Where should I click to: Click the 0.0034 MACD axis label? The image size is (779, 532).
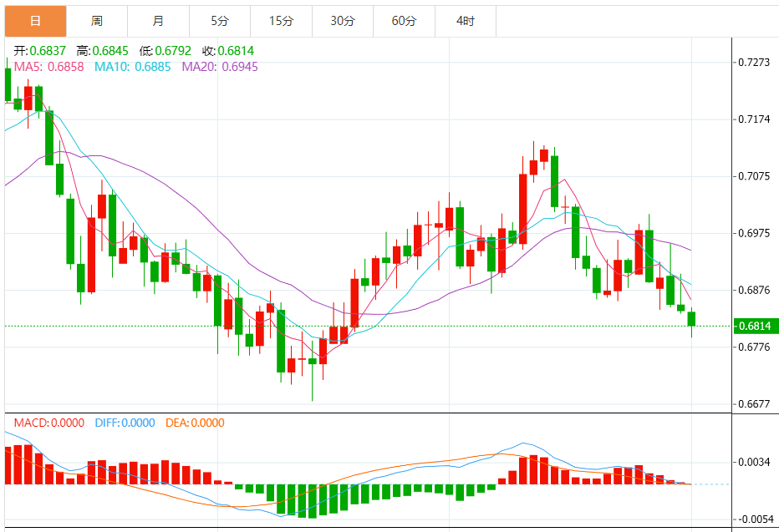tap(754, 463)
